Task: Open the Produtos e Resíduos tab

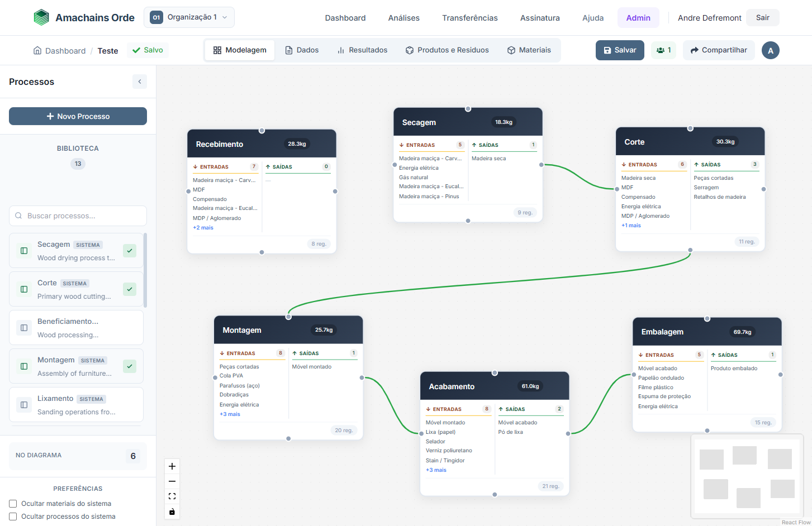Action: click(447, 50)
